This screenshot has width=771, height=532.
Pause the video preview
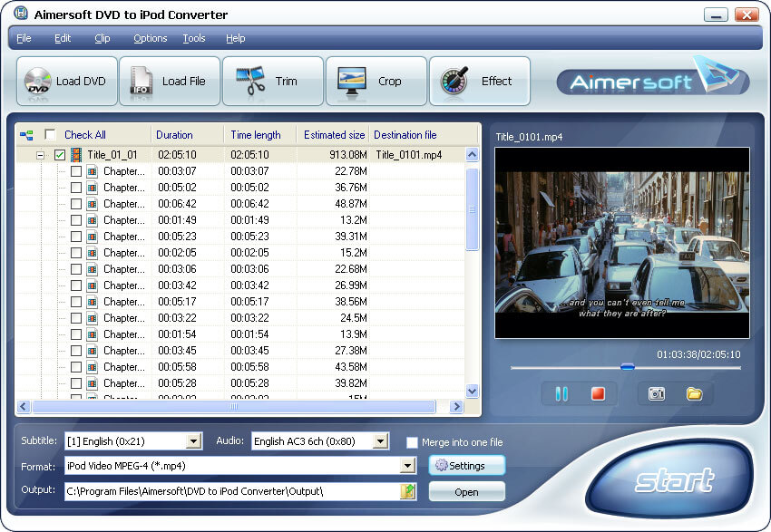[x=561, y=393]
